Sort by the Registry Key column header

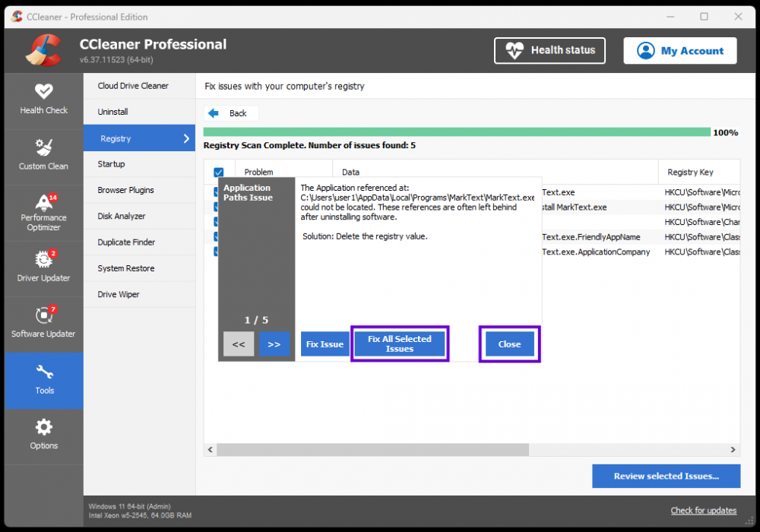(699, 172)
